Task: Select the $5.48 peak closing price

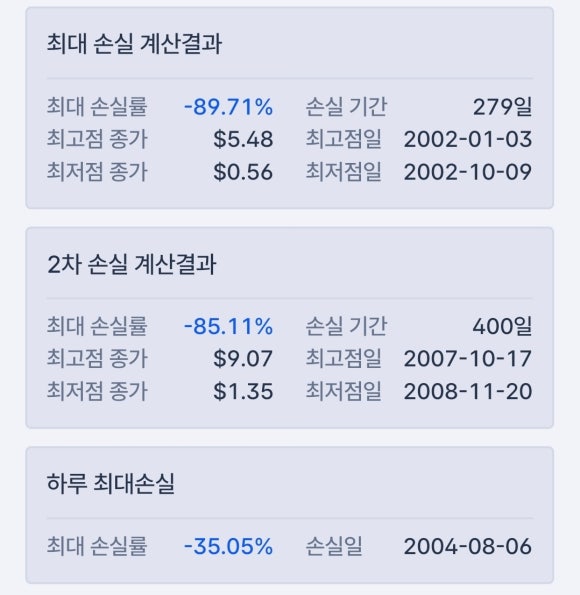Action: (x=243, y=139)
